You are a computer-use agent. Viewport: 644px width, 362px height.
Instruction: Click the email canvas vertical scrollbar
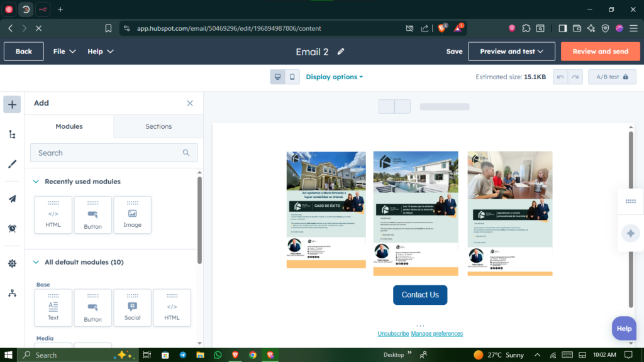[631, 219]
